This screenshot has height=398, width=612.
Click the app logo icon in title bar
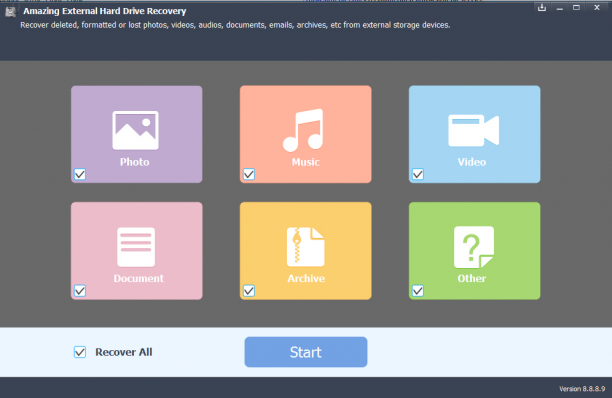pyautogui.click(x=11, y=12)
